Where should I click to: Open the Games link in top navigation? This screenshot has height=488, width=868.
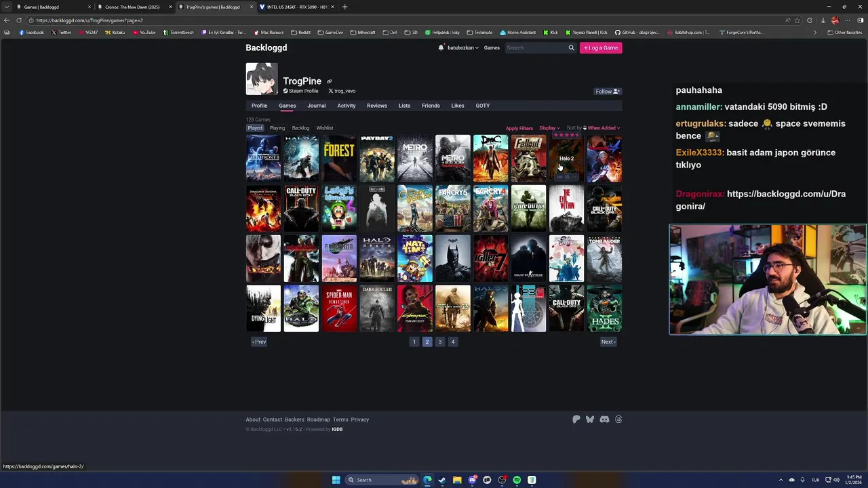click(492, 47)
